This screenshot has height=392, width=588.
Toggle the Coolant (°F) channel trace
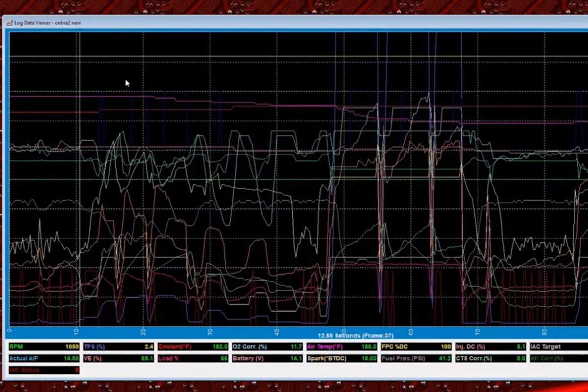(x=193, y=346)
